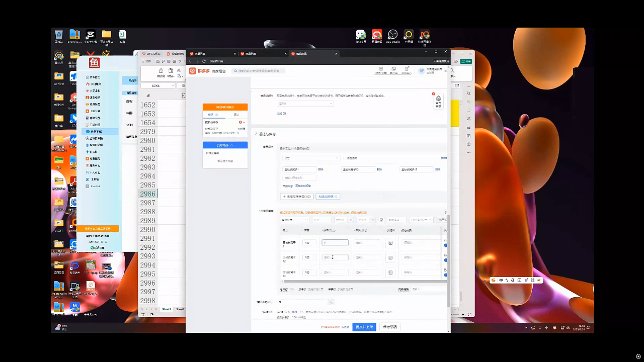Toggle the switch on the second SKU row
644x362 pixels.
[x=445, y=260]
